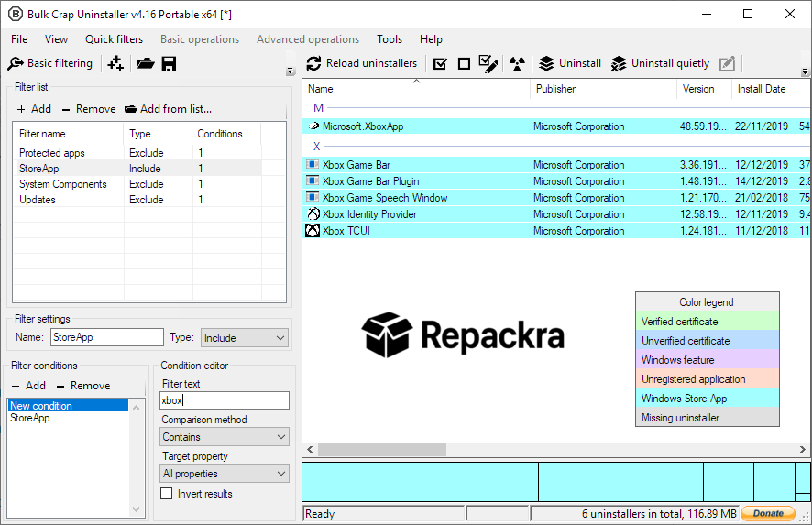Click conditions list scroll up arrow

click(x=137, y=408)
